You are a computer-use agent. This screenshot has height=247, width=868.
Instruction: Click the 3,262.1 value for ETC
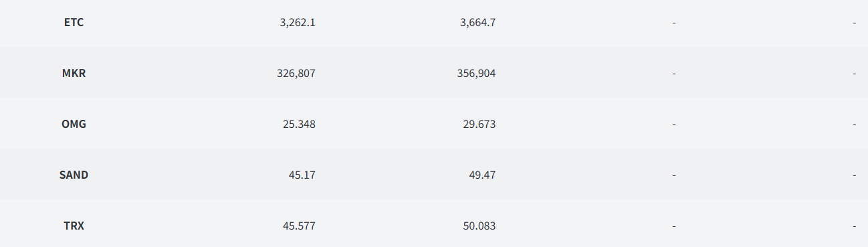click(x=298, y=22)
